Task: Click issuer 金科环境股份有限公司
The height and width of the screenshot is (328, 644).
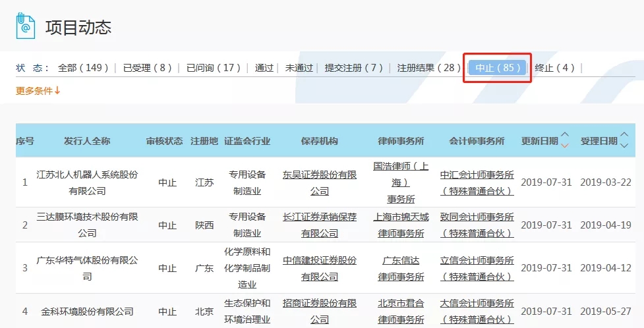Action: [x=87, y=312]
